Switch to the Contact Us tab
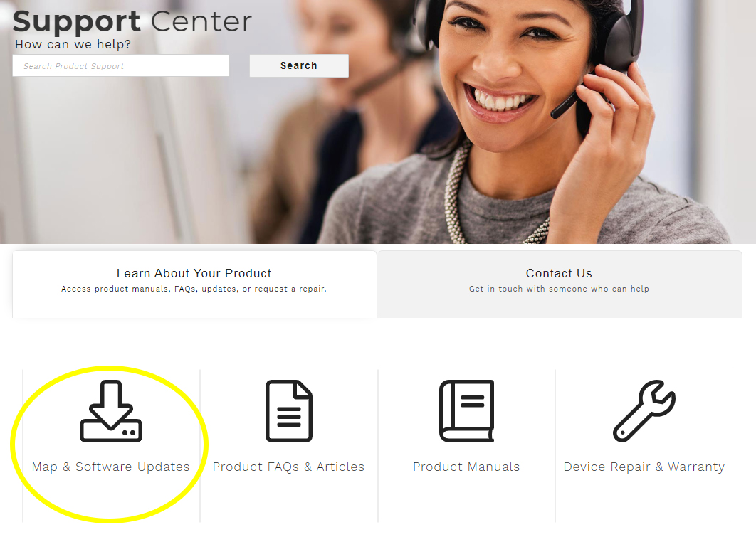 click(x=560, y=285)
